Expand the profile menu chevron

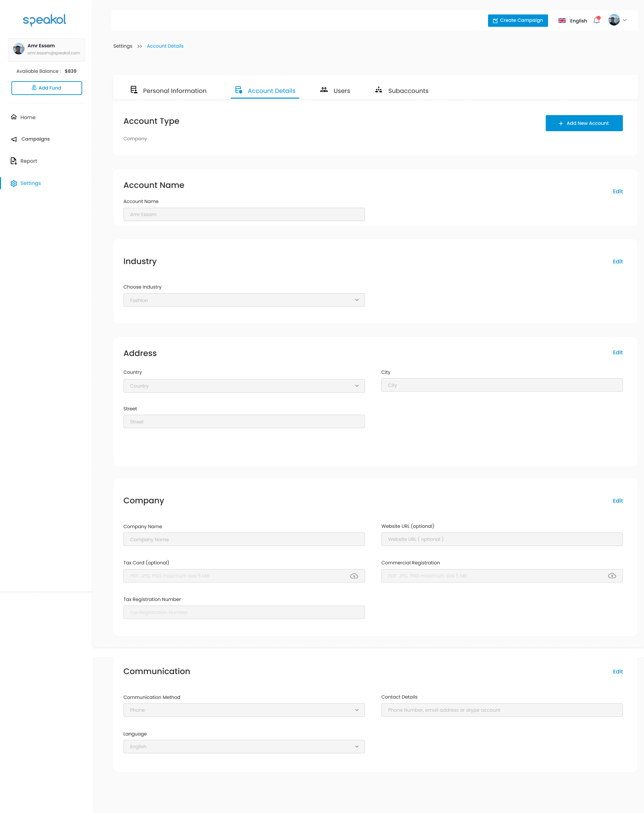(625, 20)
